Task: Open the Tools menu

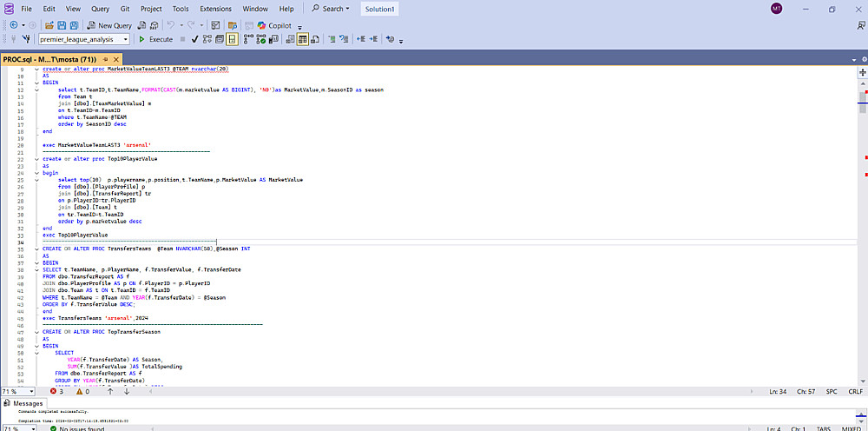Action: tap(181, 9)
